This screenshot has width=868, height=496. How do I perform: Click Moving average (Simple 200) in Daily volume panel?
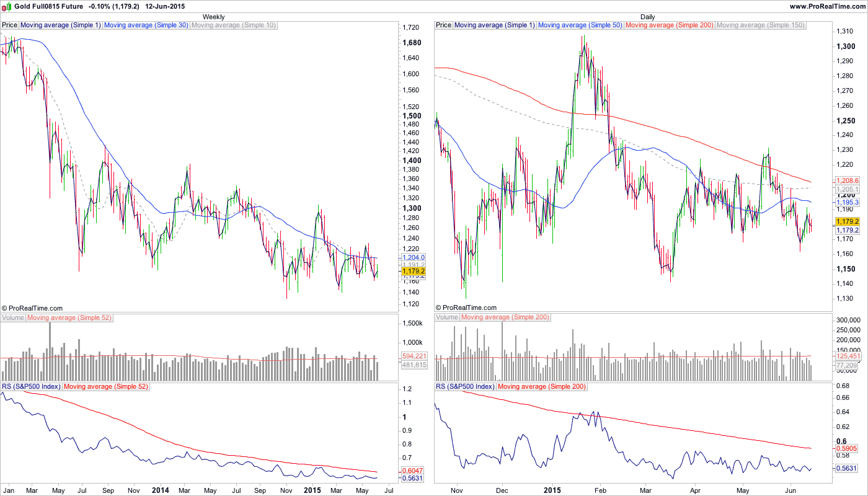tap(505, 317)
